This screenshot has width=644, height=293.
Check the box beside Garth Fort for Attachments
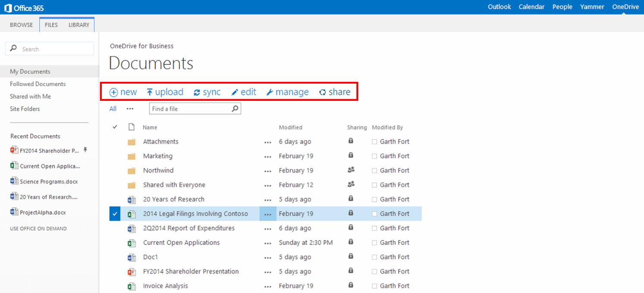pyautogui.click(x=374, y=142)
